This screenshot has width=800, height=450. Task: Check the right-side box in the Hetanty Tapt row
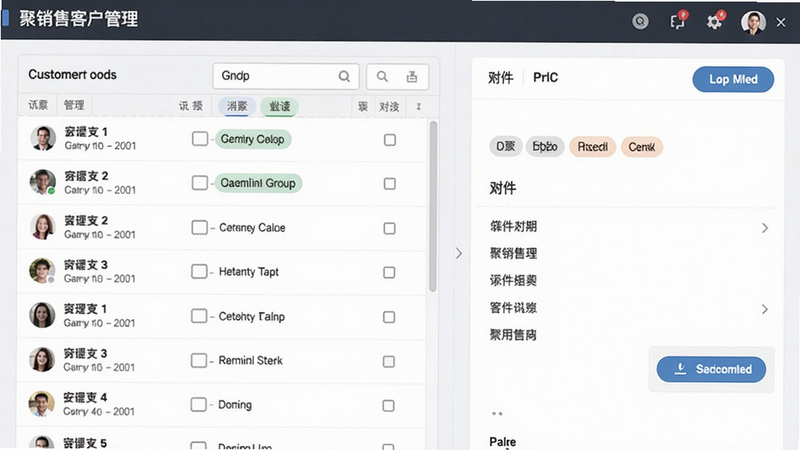click(389, 272)
